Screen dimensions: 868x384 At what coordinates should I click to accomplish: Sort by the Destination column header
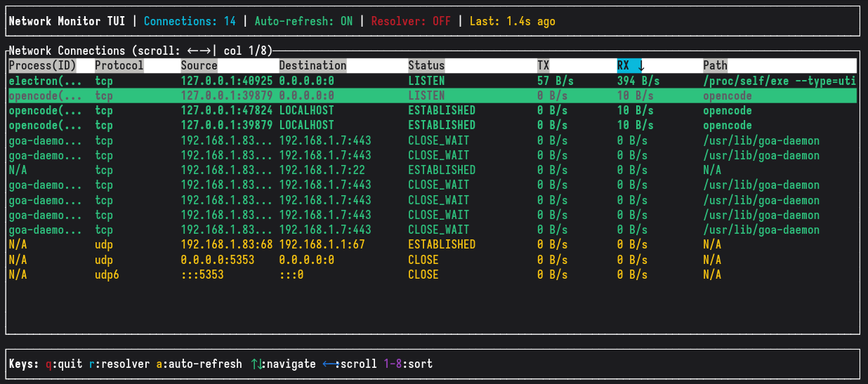click(313, 65)
